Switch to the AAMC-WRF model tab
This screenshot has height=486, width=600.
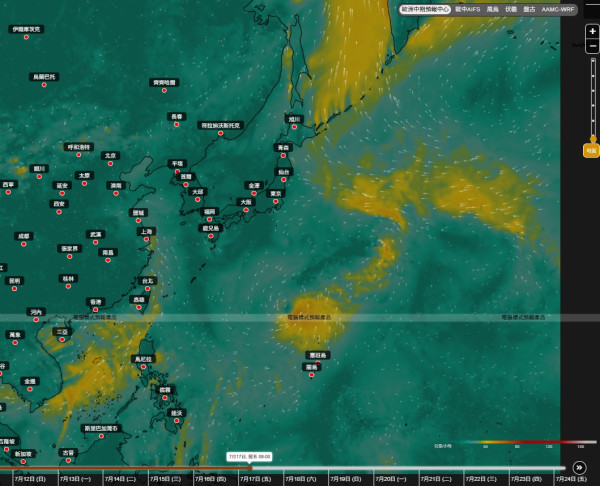click(558, 9)
